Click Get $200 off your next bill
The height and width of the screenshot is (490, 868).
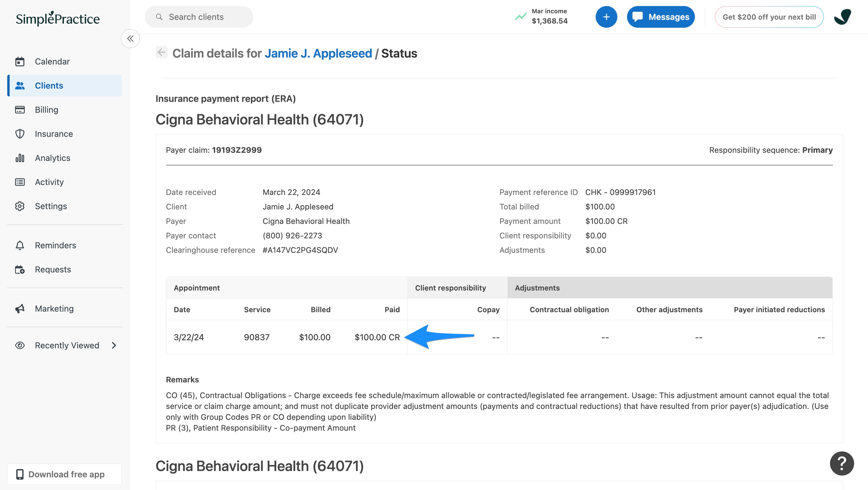[769, 17]
